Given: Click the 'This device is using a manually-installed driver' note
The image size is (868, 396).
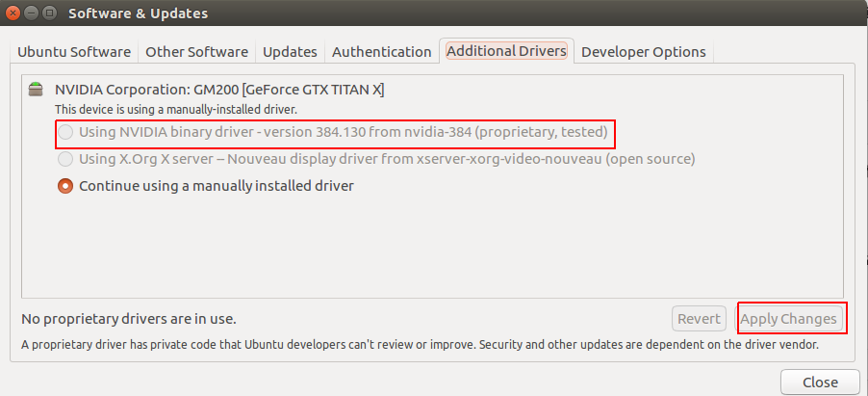Looking at the screenshot, I should point(176,110).
